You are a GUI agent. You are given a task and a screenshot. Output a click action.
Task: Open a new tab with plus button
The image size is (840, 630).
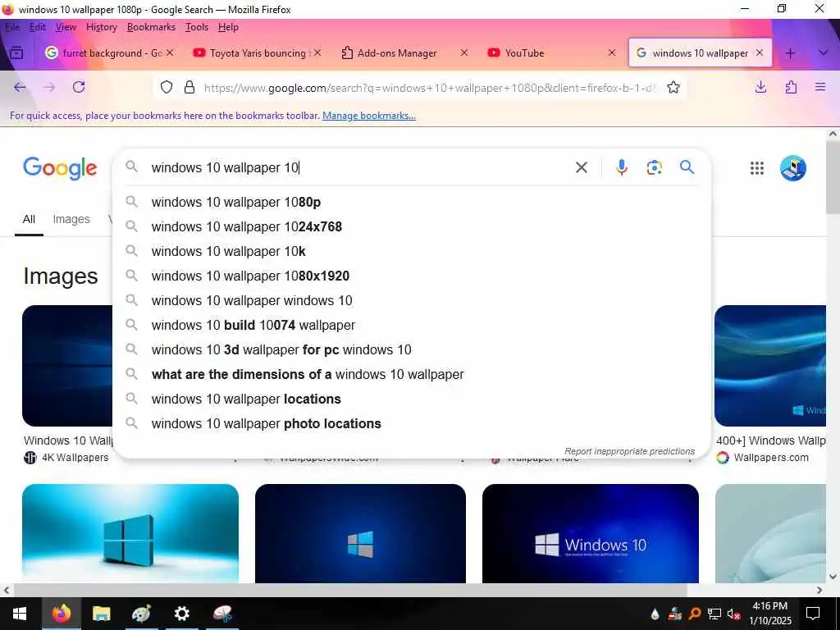tap(790, 53)
